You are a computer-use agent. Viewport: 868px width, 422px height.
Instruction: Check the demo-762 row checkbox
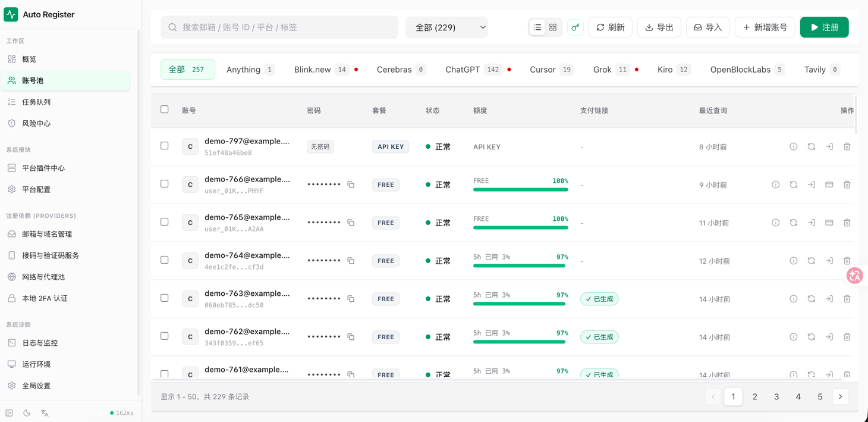click(165, 336)
